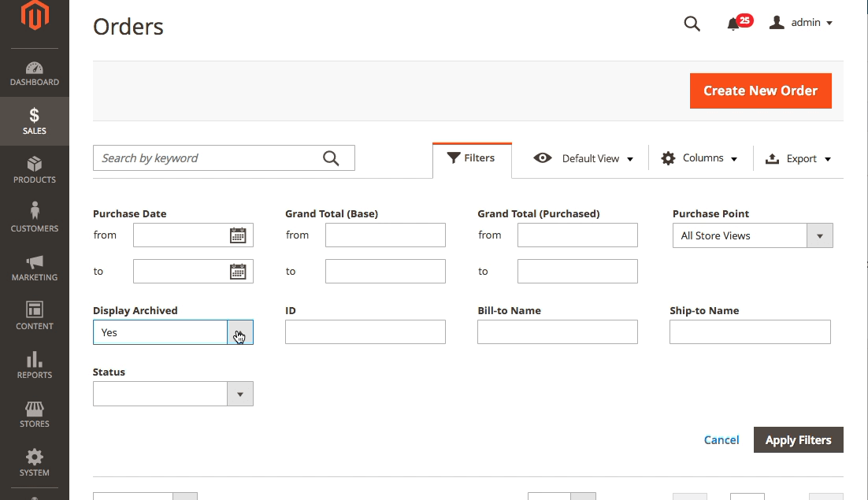868x500 pixels.
Task: Toggle the Filters tab
Action: tap(472, 158)
